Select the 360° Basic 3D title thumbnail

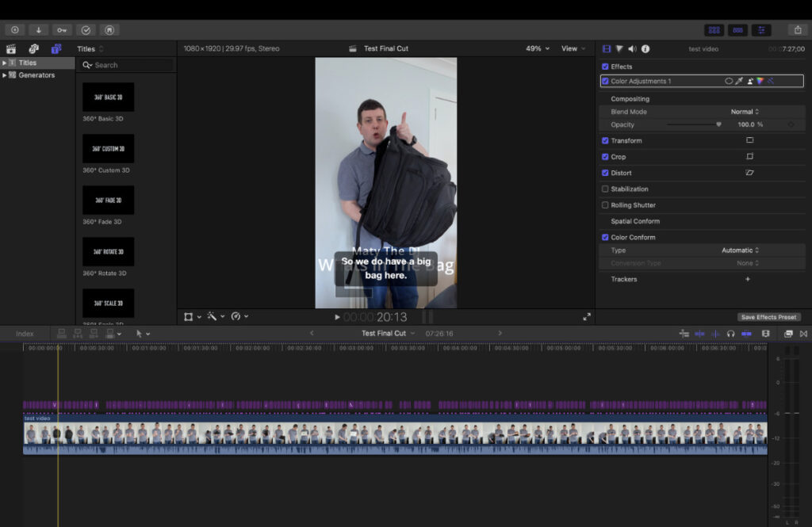(x=108, y=97)
